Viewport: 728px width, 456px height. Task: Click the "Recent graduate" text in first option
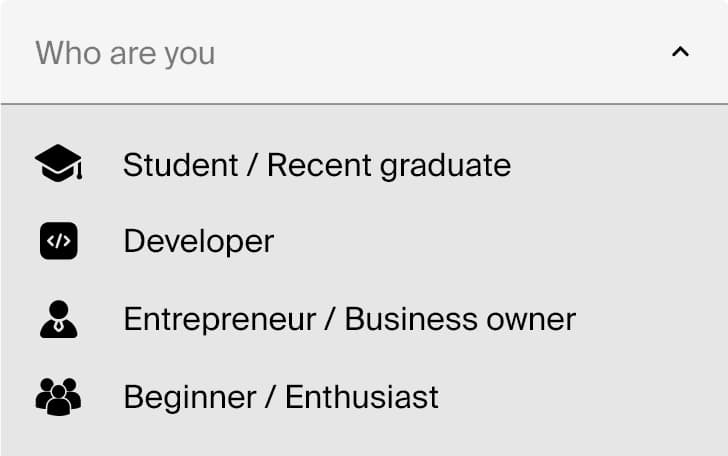click(389, 166)
